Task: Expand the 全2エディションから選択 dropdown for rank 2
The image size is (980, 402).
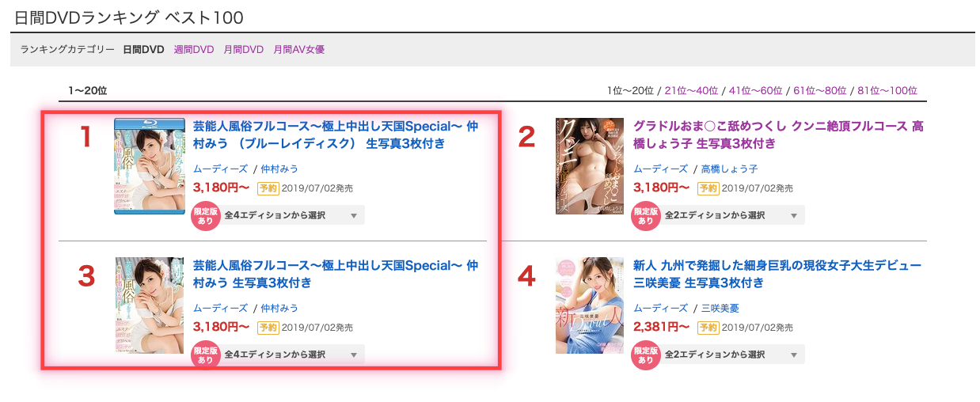Action: [x=731, y=215]
